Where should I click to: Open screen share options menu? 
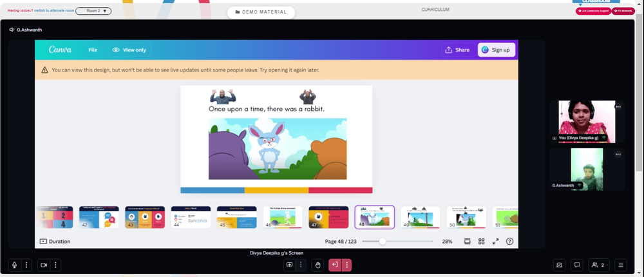click(301, 265)
